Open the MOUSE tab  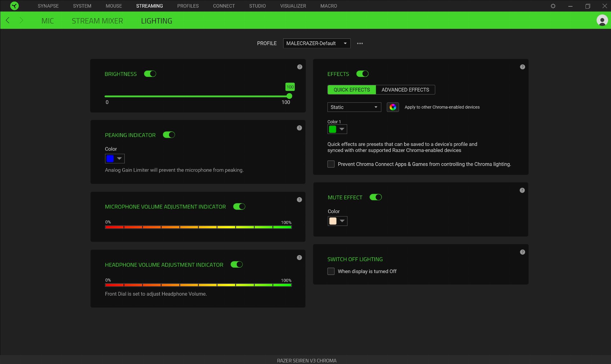114,6
